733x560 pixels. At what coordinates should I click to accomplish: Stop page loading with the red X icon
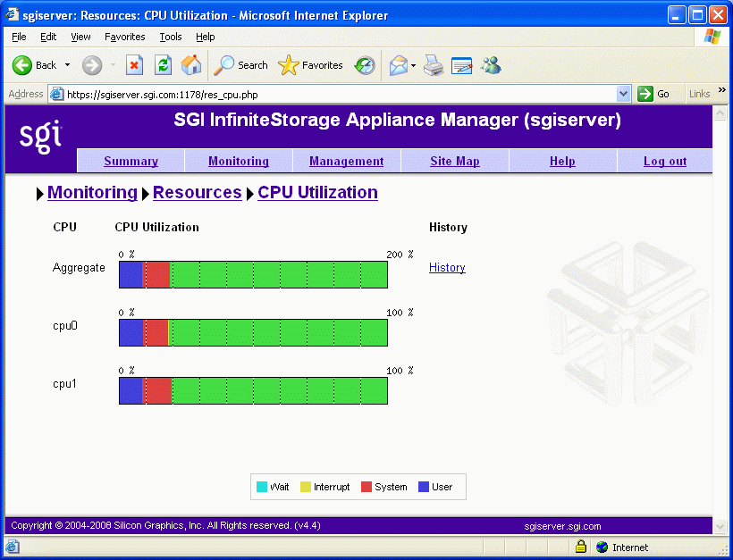135,65
